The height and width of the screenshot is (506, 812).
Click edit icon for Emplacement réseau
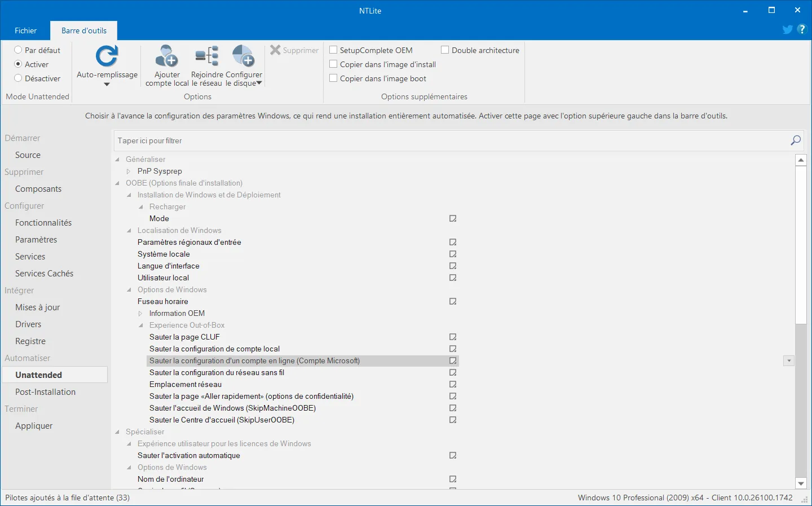click(x=453, y=384)
